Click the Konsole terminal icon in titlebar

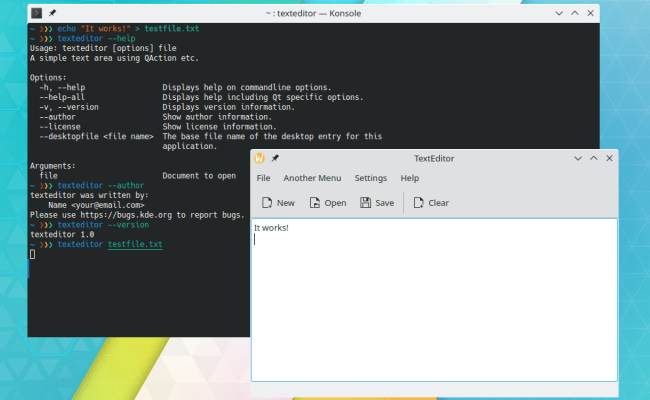click(x=36, y=13)
